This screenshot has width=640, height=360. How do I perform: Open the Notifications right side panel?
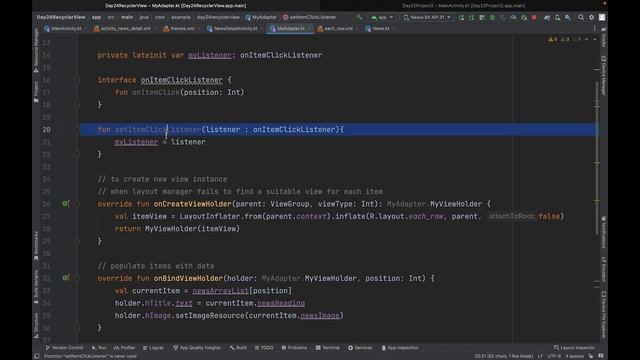coord(603,233)
